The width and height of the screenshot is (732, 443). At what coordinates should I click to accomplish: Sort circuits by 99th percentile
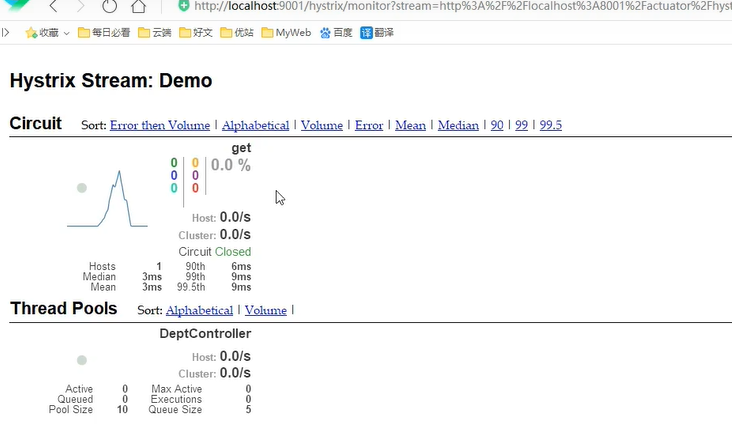pos(521,125)
